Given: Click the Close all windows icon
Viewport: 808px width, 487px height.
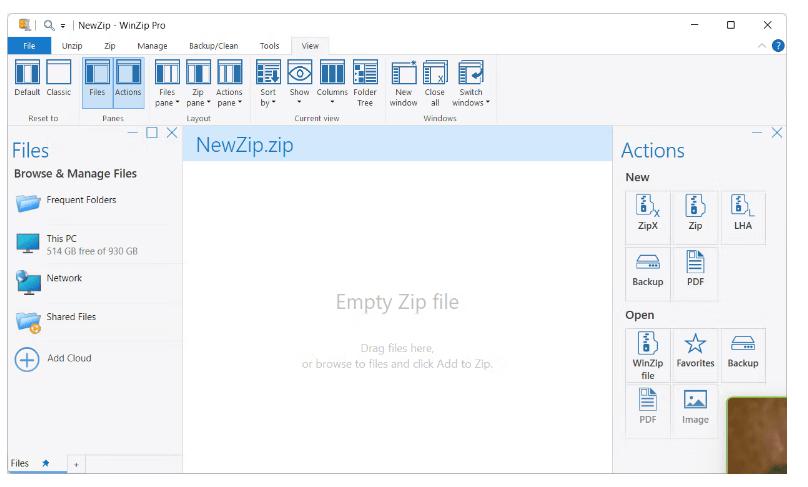Looking at the screenshot, I should coord(435,81).
